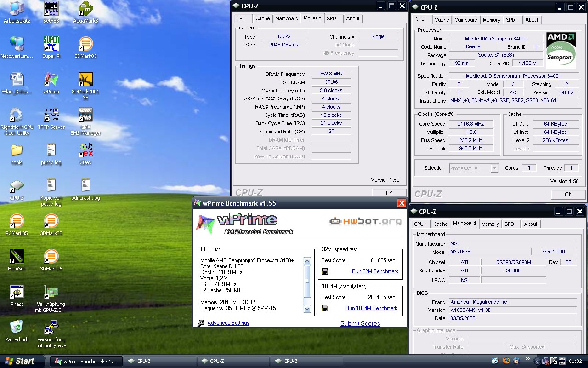Launch wPrime from the desktop icon
The width and height of the screenshot is (588, 368).
pyautogui.click(x=51, y=79)
